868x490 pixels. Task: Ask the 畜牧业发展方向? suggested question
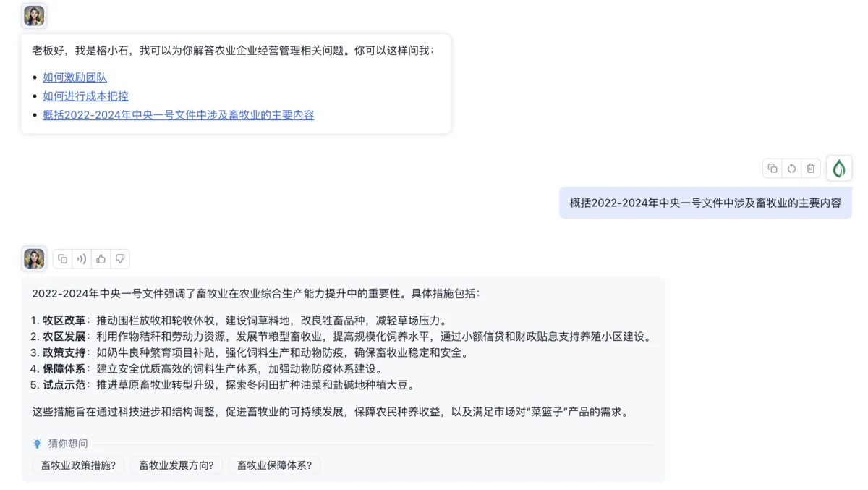[176, 465]
